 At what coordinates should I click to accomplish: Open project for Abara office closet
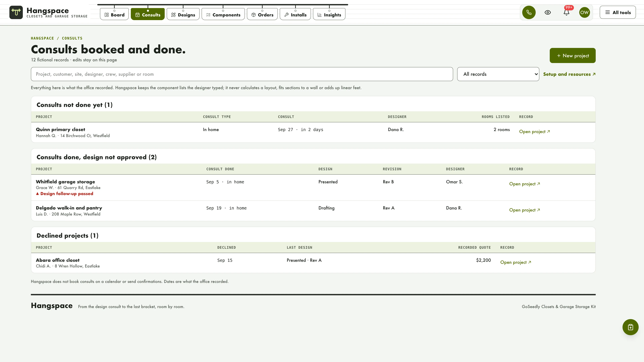pos(516,262)
